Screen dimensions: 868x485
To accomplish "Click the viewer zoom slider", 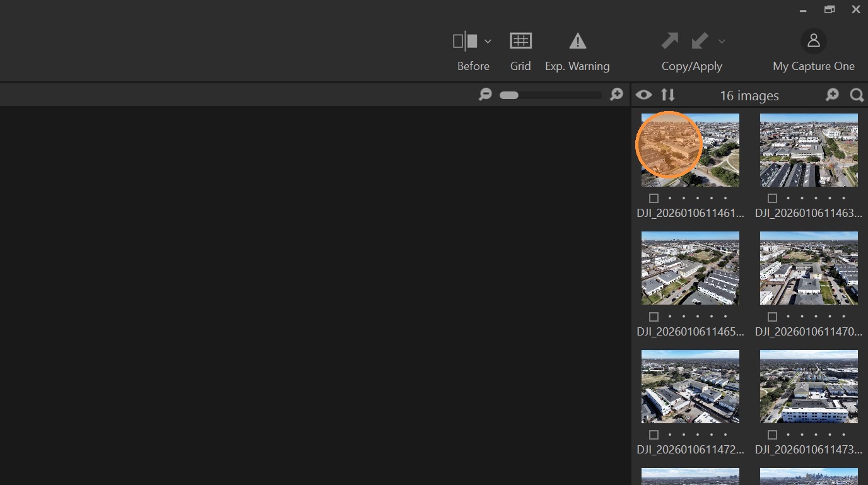I will pyautogui.click(x=551, y=95).
